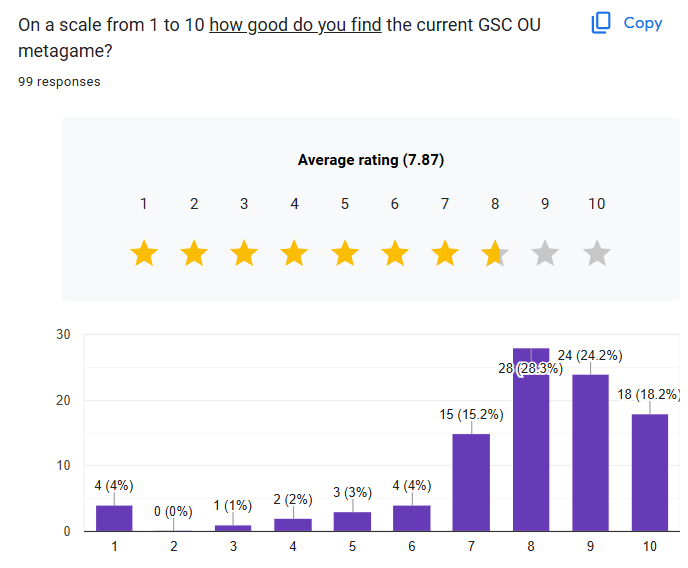Click the 'Average rating (7.87)' heading
The width and height of the screenshot is (688, 568).
(x=371, y=160)
